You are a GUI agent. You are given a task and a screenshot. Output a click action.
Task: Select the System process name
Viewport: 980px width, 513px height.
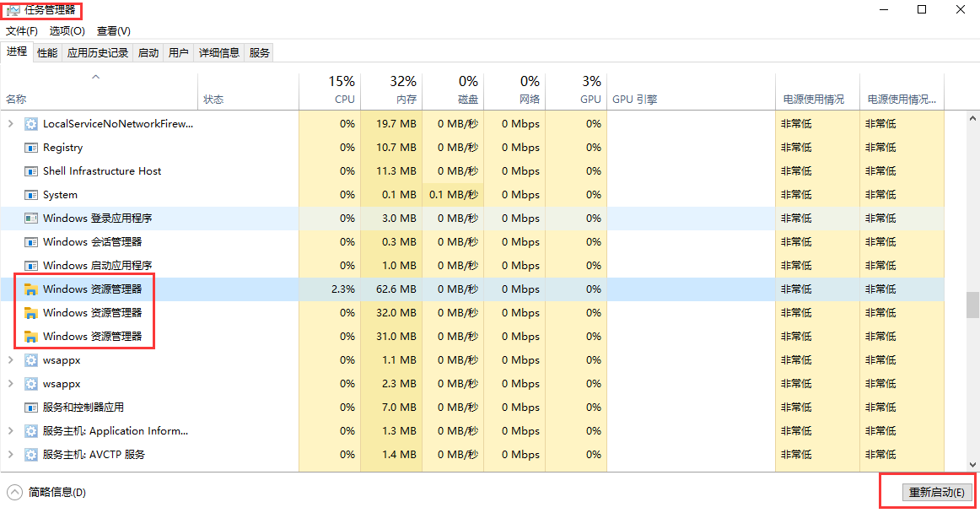coord(60,195)
